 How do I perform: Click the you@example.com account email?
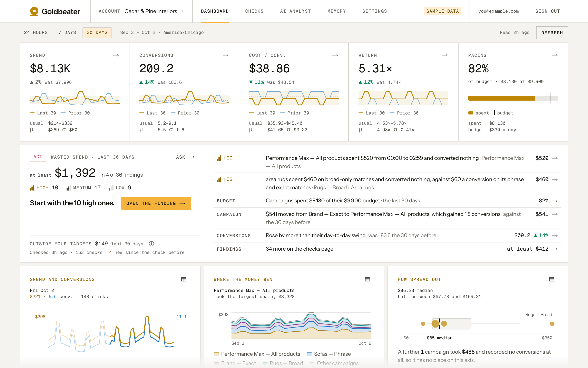(498, 11)
